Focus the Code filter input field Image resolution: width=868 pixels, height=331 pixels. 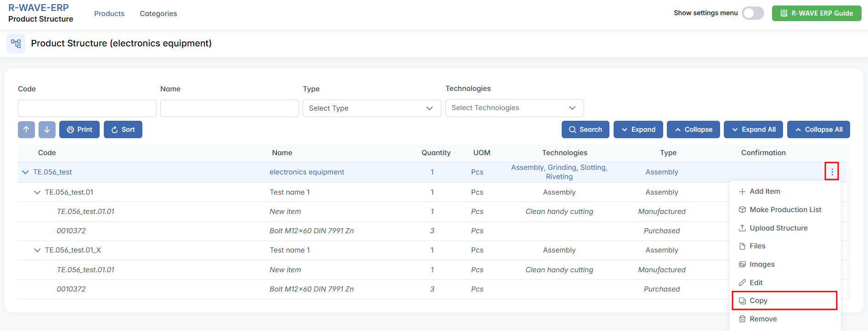pyautogui.click(x=87, y=108)
